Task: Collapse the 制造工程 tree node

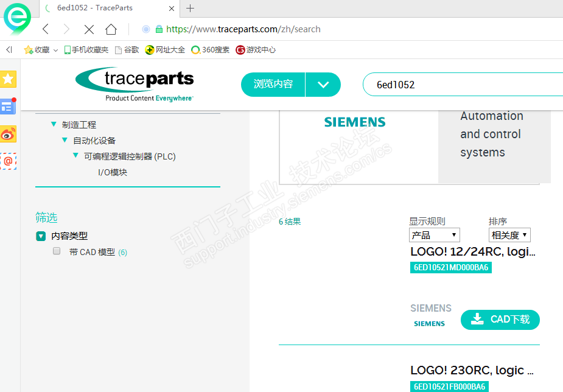Action: click(x=54, y=124)
